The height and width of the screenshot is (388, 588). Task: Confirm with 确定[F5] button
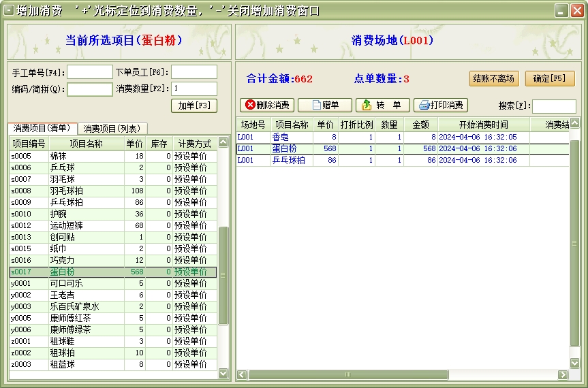click(x=550, y=78)
